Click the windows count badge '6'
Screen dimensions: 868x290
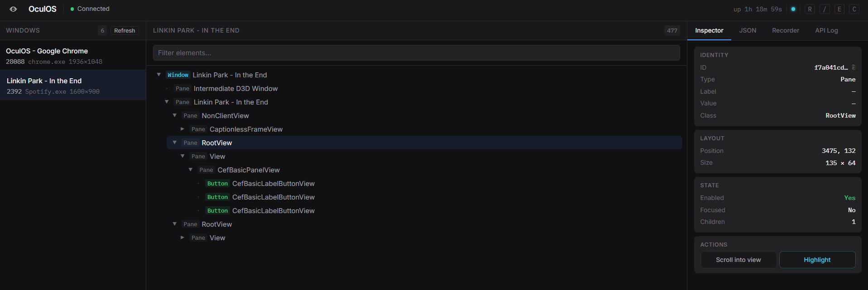click(102, 30)
